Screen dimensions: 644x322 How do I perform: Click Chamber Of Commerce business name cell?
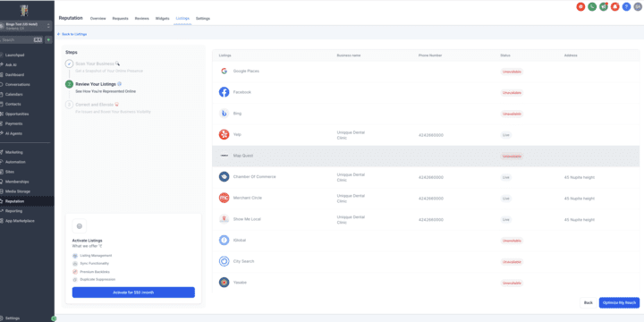click(x=351, y=177)
